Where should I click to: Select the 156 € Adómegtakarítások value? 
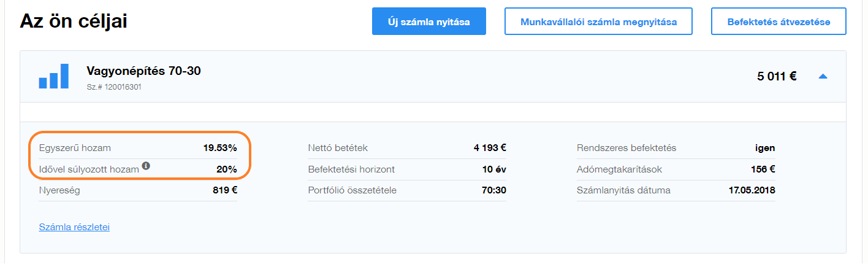pos(763,169)
